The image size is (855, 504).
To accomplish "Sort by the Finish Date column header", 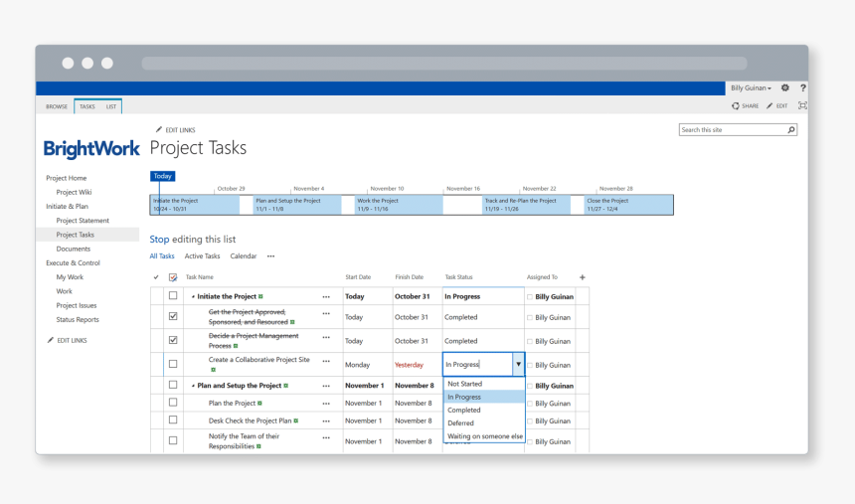I will (x=409, y=277).
